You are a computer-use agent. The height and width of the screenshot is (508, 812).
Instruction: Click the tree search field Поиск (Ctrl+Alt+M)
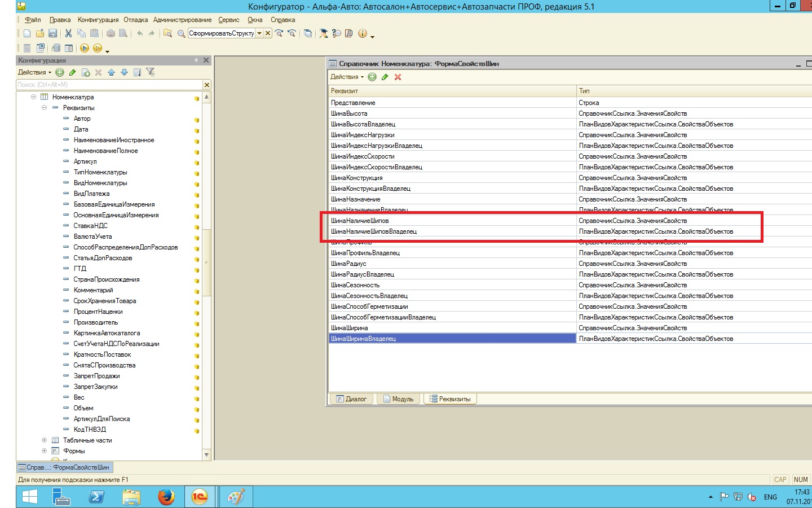pos(109,85)
